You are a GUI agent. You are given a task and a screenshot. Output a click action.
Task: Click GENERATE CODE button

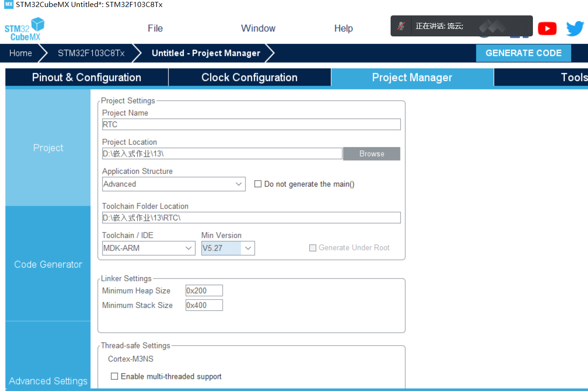click(x=523, y=53)
